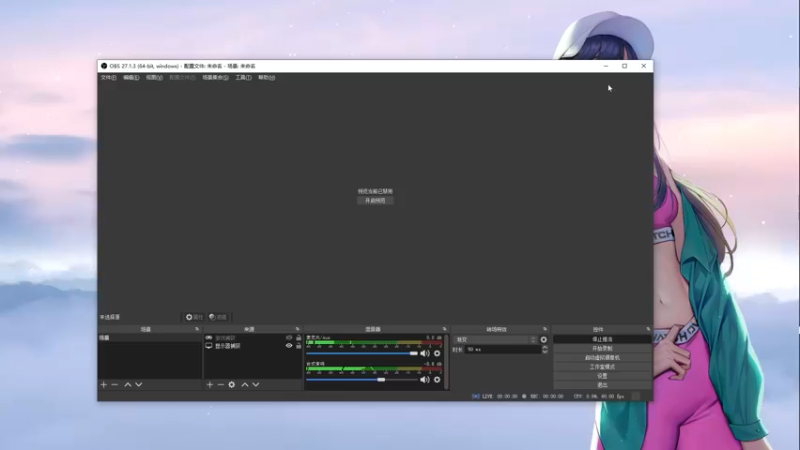Image resolution: width=800 pixels, height=450 pixels.
Task: Remove selected source with minus icon
Action: click(221, 385)
